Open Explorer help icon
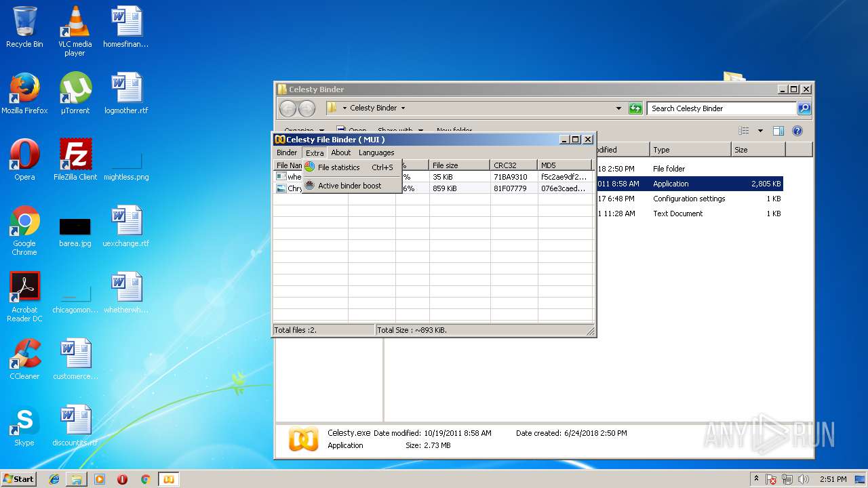This screenshot has width=868, height=488. [797, 131]
